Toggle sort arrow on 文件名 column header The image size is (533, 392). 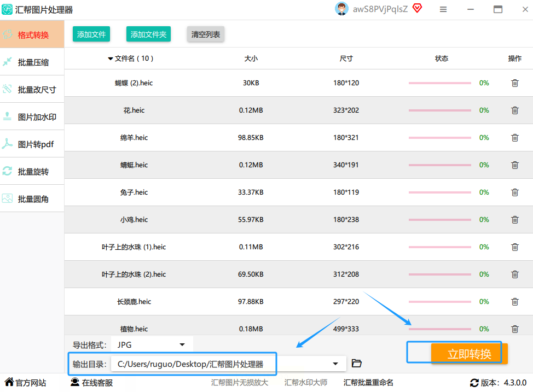click(x=110, y=58)
